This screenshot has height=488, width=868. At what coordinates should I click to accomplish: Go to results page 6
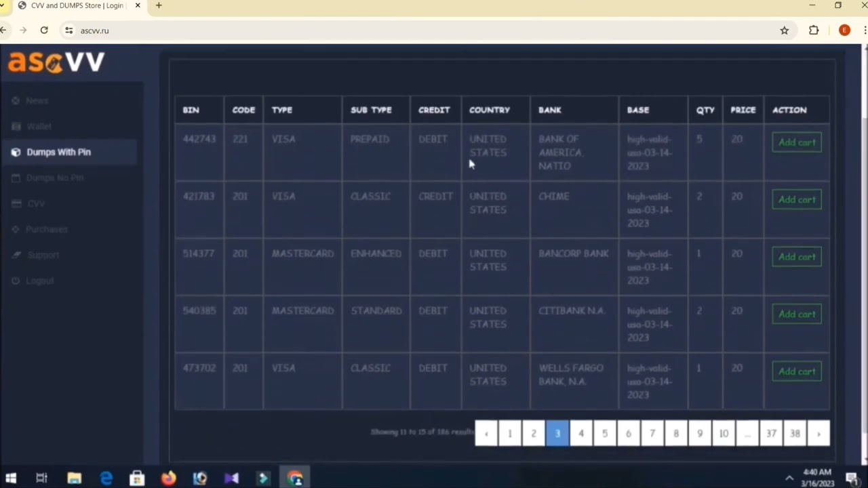click(629, 433)
